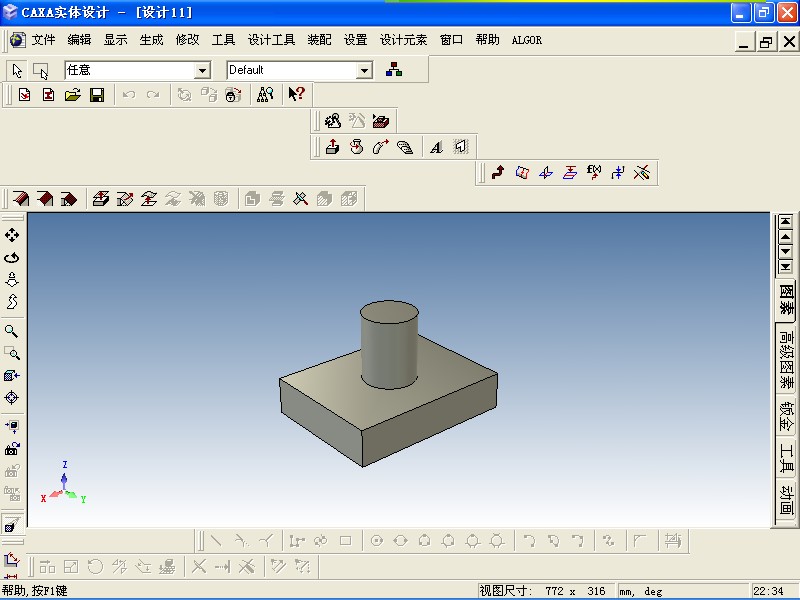Open the 工具 menu
This screenshot has width=800, height=600.
click(x=223, y=40)
